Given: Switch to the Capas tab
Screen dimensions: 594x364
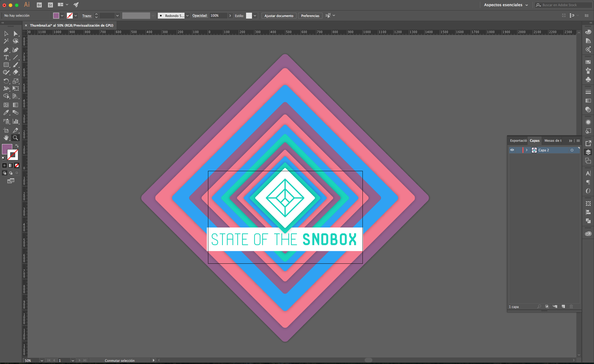Looking at the screenshot, I should 535,141.
